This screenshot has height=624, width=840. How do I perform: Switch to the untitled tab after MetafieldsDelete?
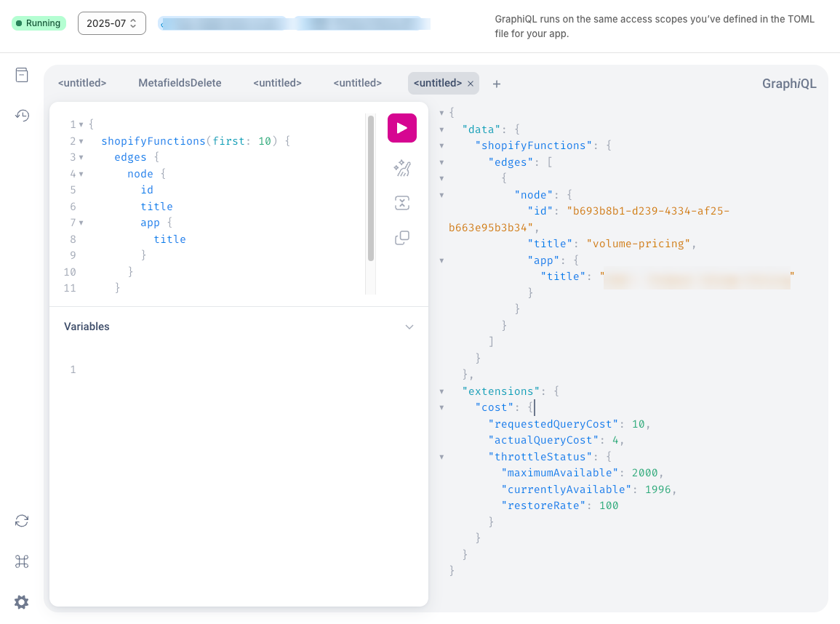click(x=278, y=83)
